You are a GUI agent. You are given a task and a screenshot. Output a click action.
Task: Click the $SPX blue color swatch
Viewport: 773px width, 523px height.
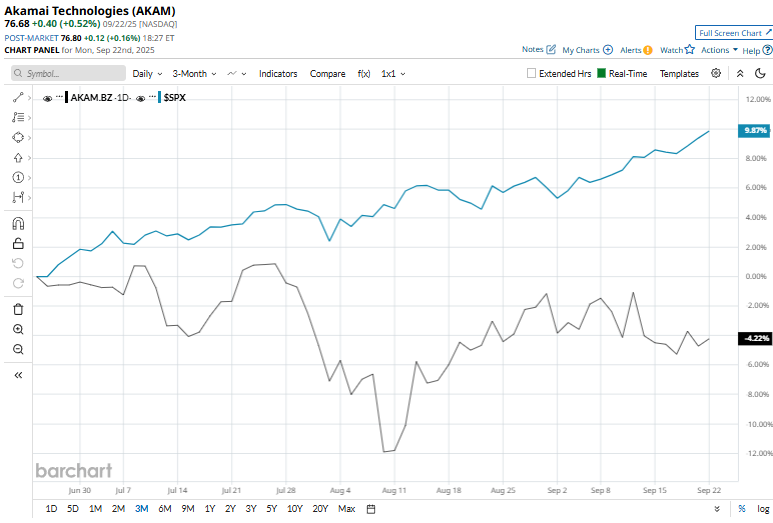[x=159, y=97]
